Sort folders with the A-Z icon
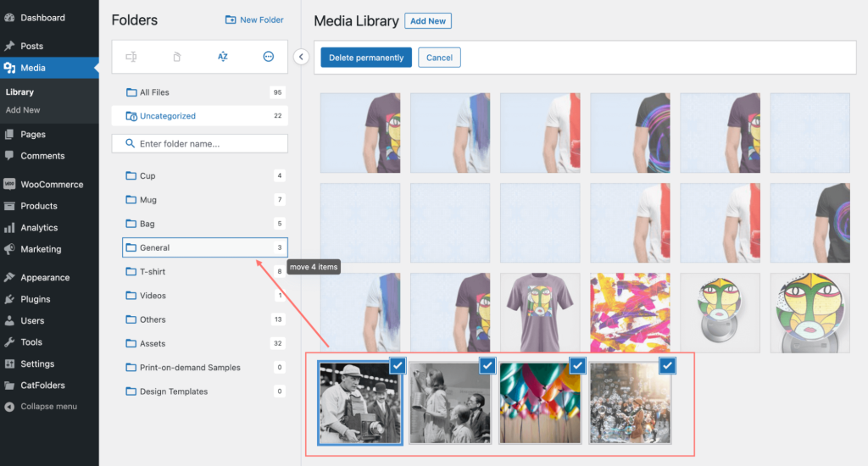This screenshot has width=868, height=466. pyautogui.click(x=223, y=57)
